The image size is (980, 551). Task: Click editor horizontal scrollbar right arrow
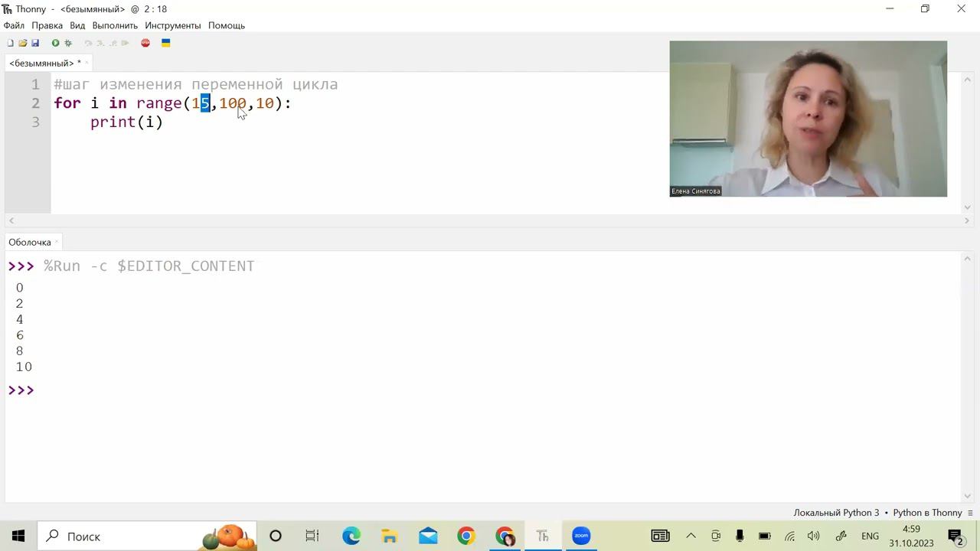[x=966, y=220]
